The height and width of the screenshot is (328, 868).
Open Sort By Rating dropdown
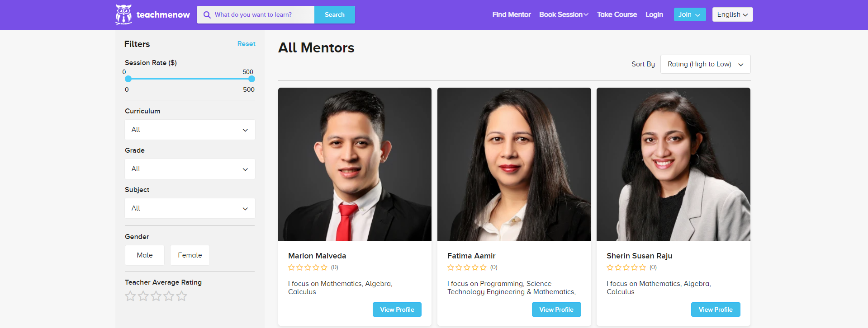(705, 64)
